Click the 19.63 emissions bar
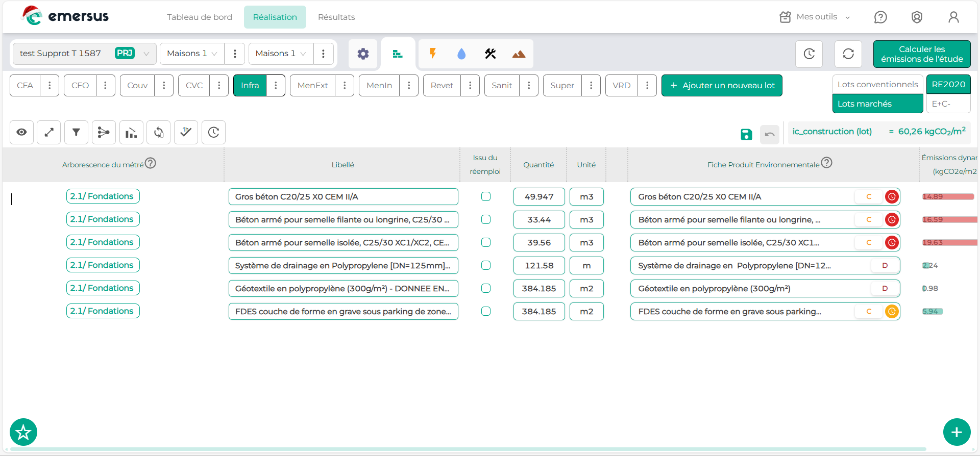 pos(950,242)
